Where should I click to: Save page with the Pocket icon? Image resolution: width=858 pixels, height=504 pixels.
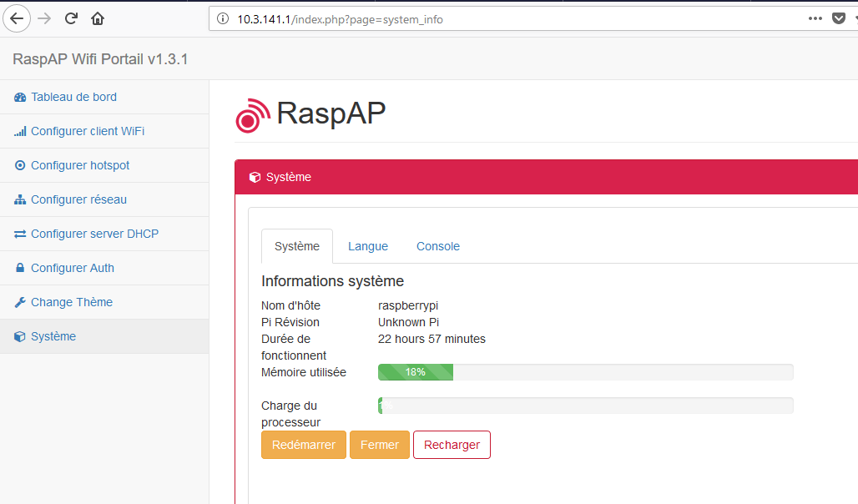point(838,18)
